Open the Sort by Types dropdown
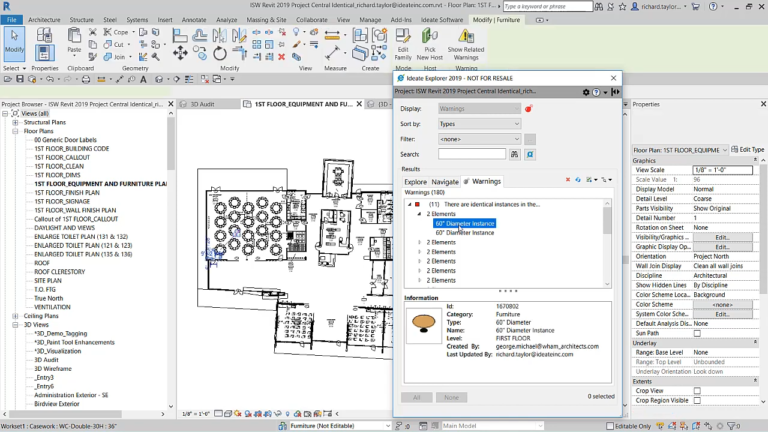This screenshot has height=432, width=768. click(480, 124)
